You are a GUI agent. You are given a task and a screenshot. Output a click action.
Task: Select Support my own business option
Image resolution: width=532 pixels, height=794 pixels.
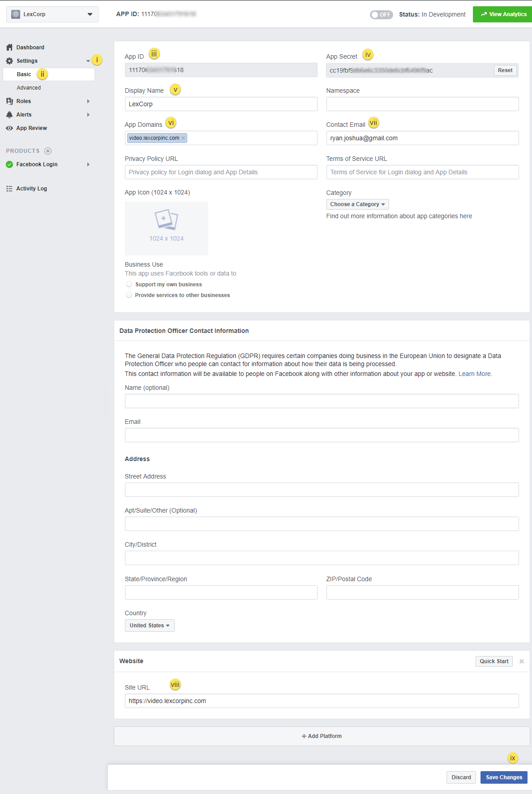(x=129, y=285)
